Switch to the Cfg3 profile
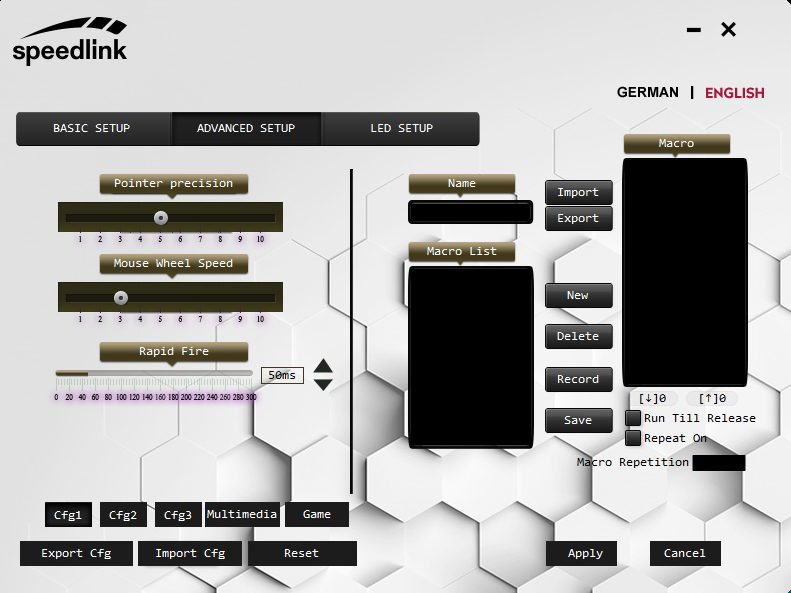Image resolution: width=791 pixels, height=593 pixels. point(178,515)
